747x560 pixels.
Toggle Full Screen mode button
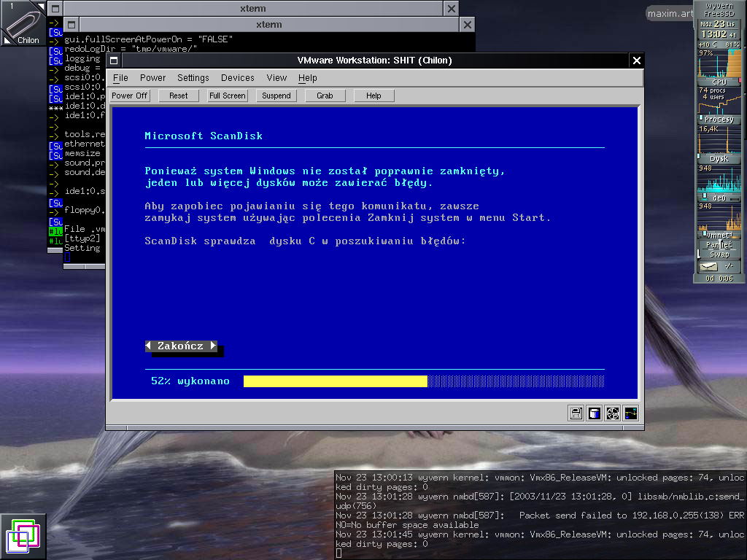click(x=228, y=96)
